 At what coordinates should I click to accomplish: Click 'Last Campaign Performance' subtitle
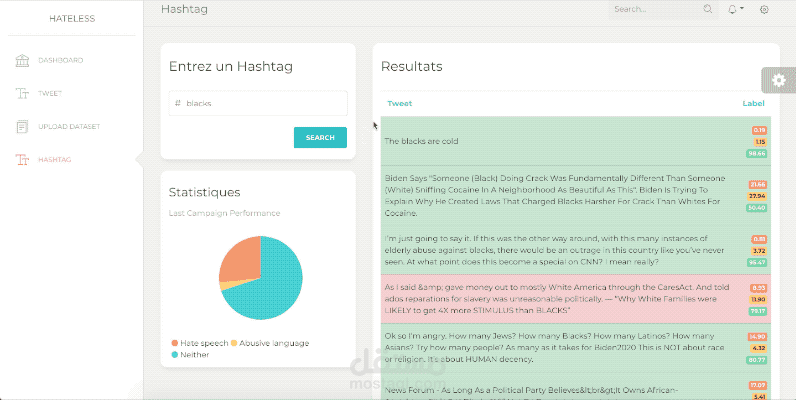[224, 213]
